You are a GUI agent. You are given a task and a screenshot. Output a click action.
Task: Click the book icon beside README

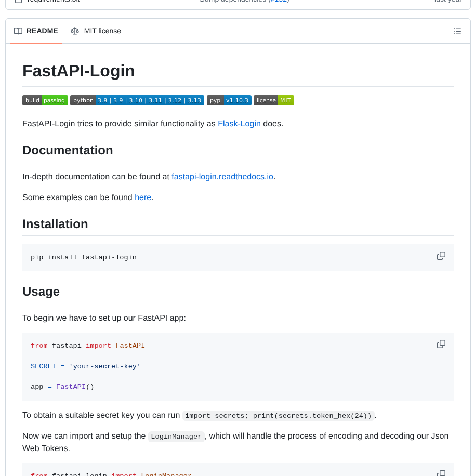pyautogui.click(x=18, y=31)
